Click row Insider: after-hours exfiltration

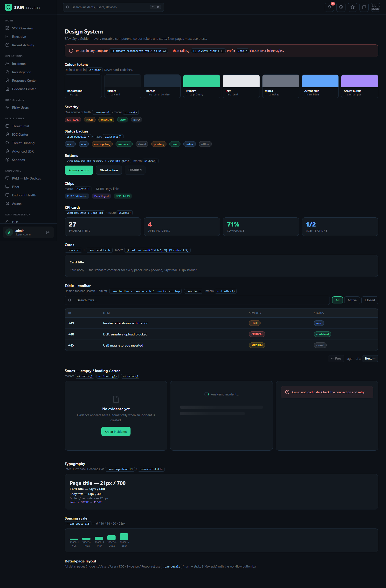point(221,323)
